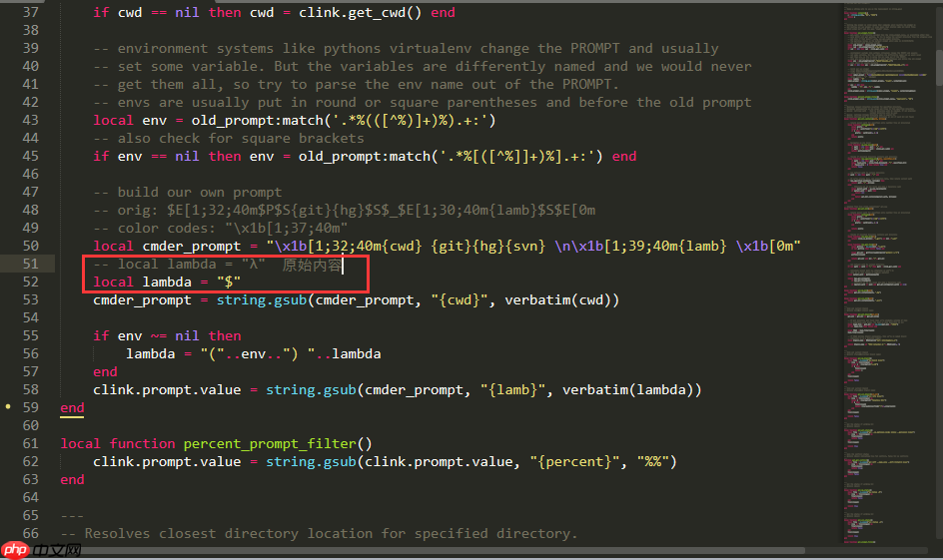Click the horizontal scrollbar thumb at the bottom
Viewport: 943px width, 560px height.
403,550
